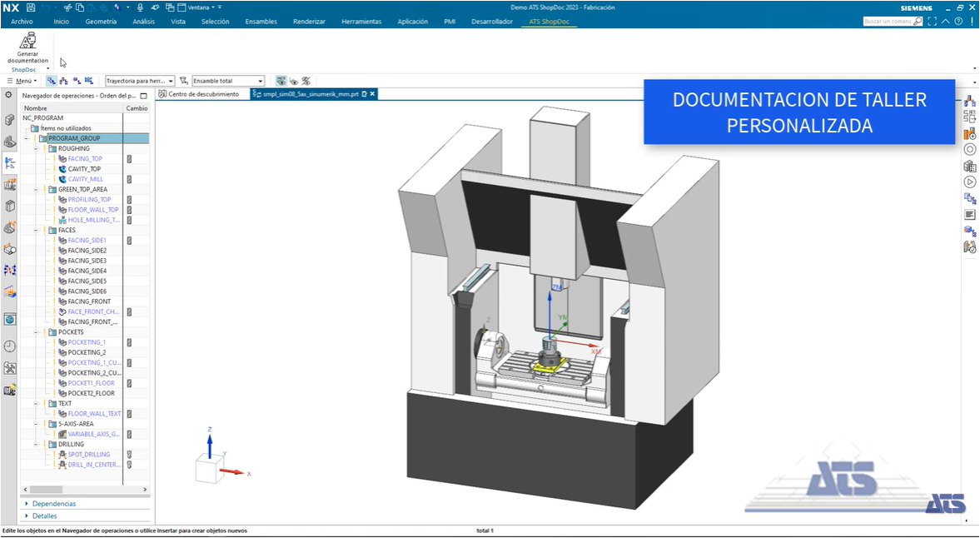Click the magnifier icon in the command search
980x538 pixels.
pos(918,22)
